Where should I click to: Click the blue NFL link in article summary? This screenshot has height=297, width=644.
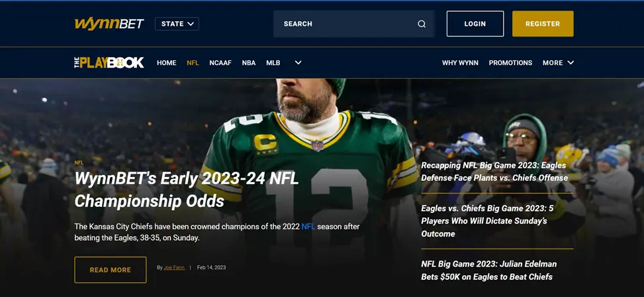pyautogui.click(x=308, y=227)
